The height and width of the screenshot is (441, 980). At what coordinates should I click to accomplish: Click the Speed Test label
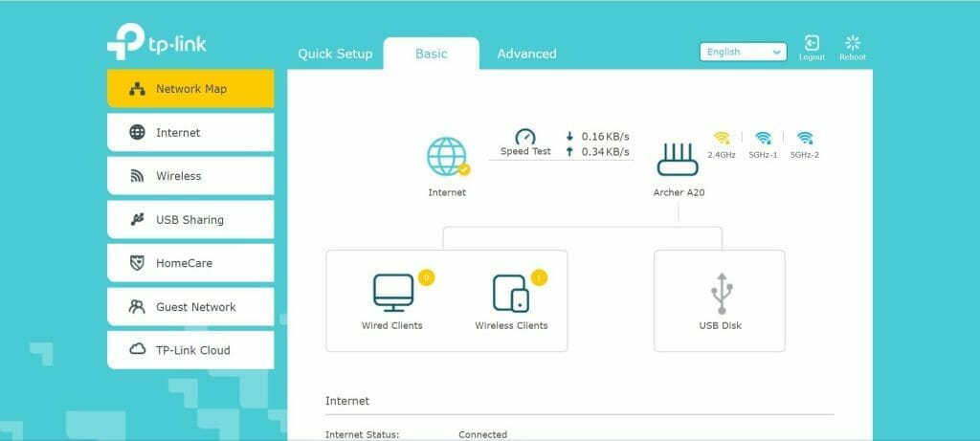[525, 151]
